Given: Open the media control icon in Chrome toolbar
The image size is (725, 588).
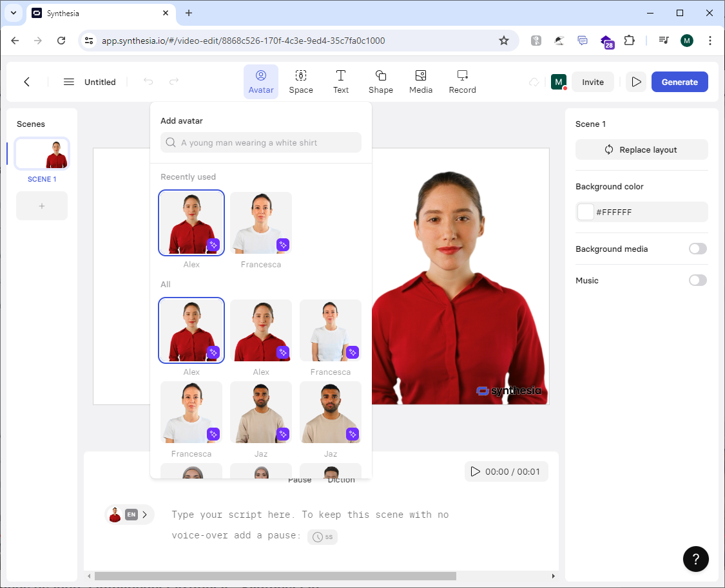Looking at the screenshot, I should pos(664,41).
